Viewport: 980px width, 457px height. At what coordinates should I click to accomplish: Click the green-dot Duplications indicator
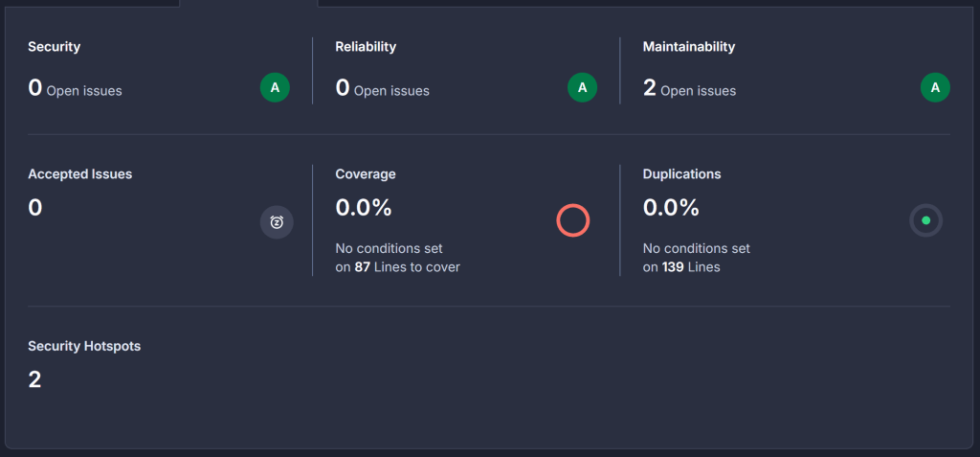tap(925, 220)
